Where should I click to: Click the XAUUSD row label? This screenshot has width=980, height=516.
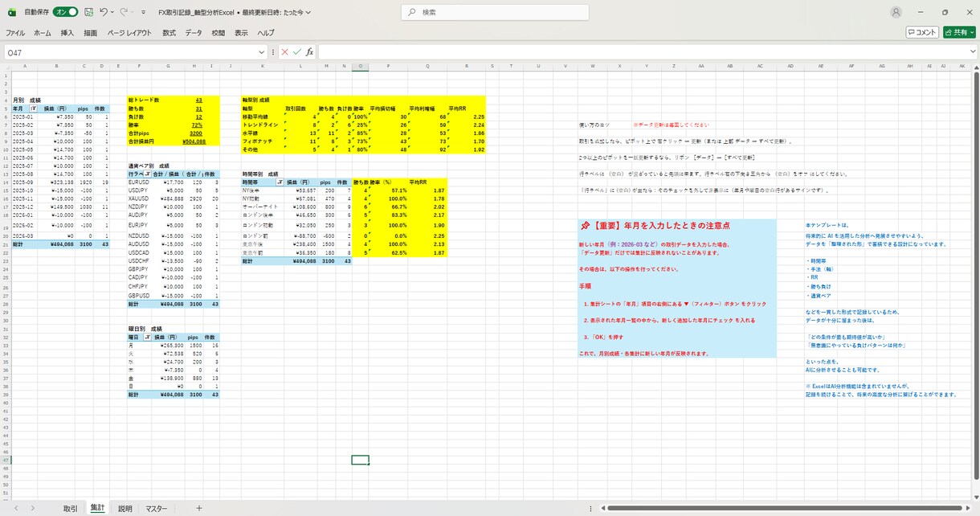(x=140, y=198)
